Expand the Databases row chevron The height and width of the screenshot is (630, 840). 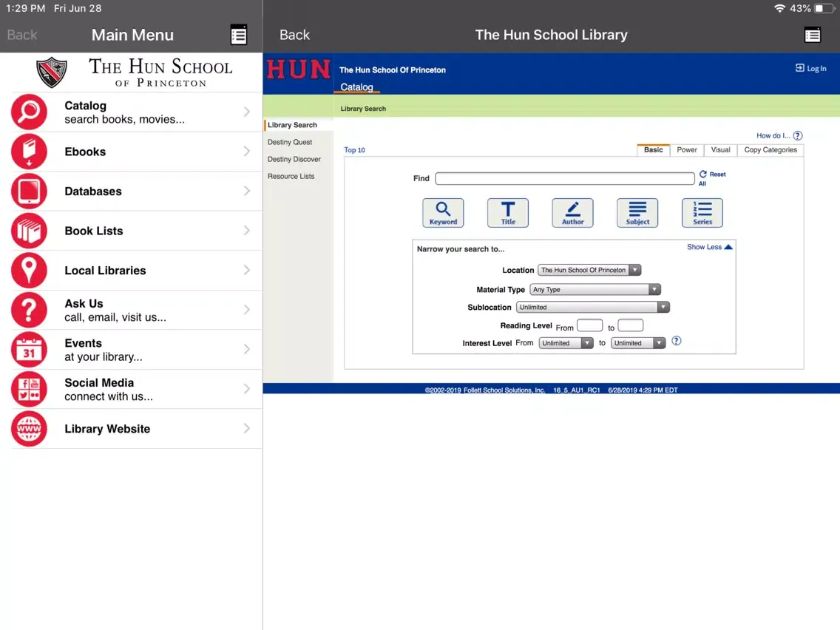(x=246, y=191)
